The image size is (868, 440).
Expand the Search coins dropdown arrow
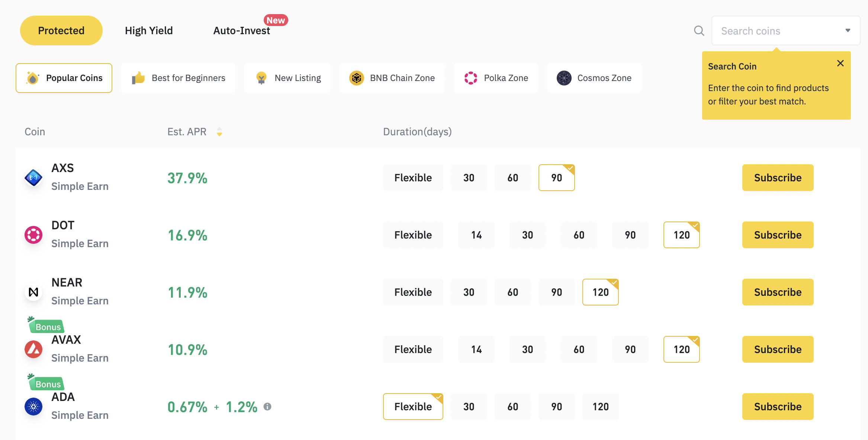click(x=848, y=30)
